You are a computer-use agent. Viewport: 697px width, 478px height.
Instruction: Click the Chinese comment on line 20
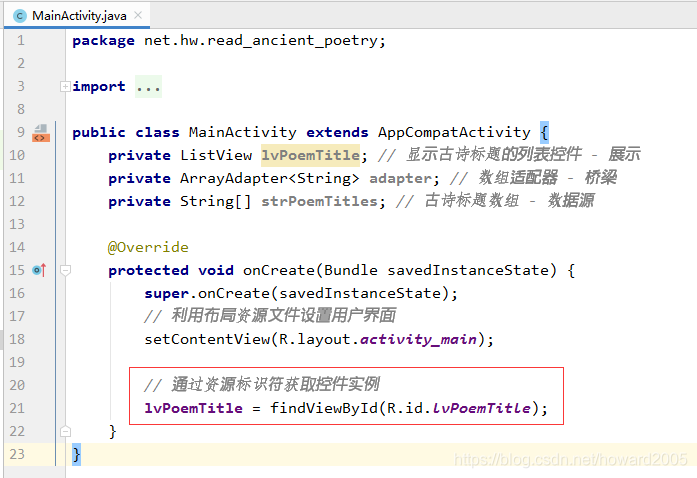[261, 385]
